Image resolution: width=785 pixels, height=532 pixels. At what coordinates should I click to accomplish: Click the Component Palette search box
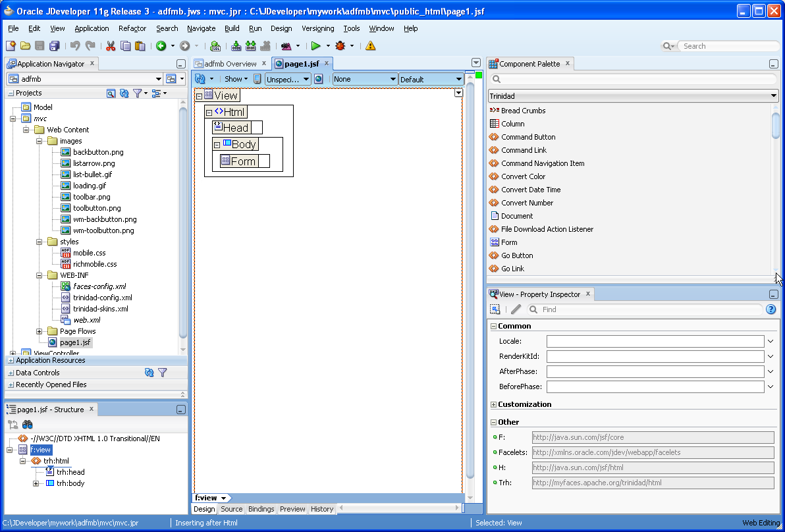click(634, 79)
